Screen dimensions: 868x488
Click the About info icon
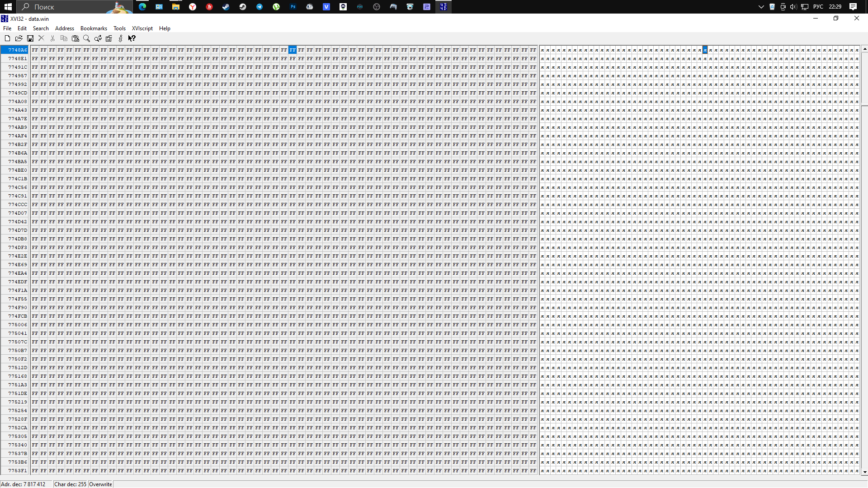(120, 39)
